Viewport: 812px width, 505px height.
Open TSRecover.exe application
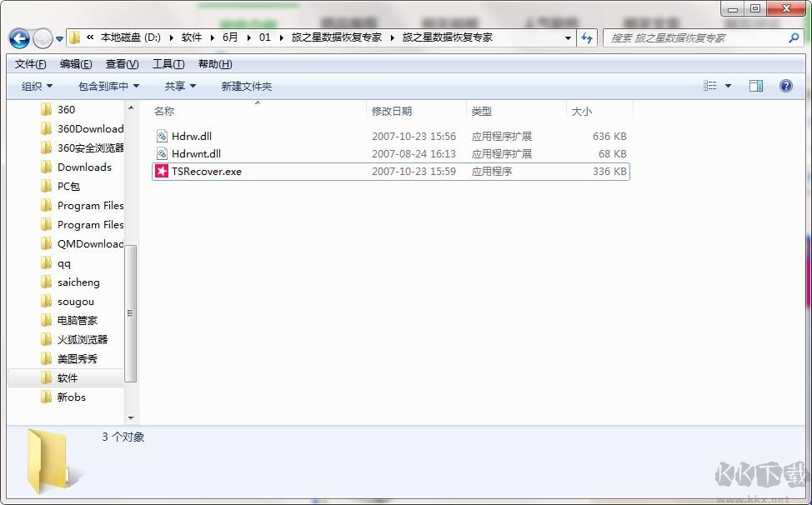[208, 172]
